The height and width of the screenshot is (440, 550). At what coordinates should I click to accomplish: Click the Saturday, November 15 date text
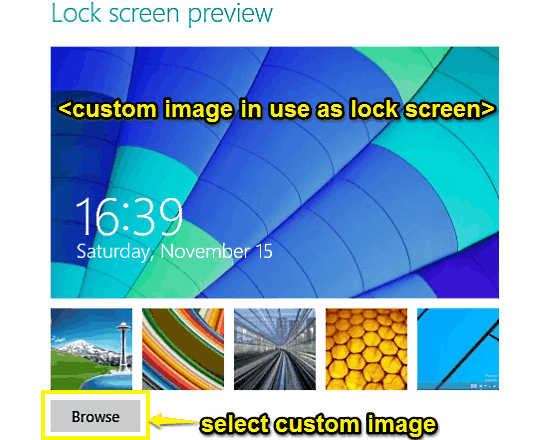(x=174, y=252)
